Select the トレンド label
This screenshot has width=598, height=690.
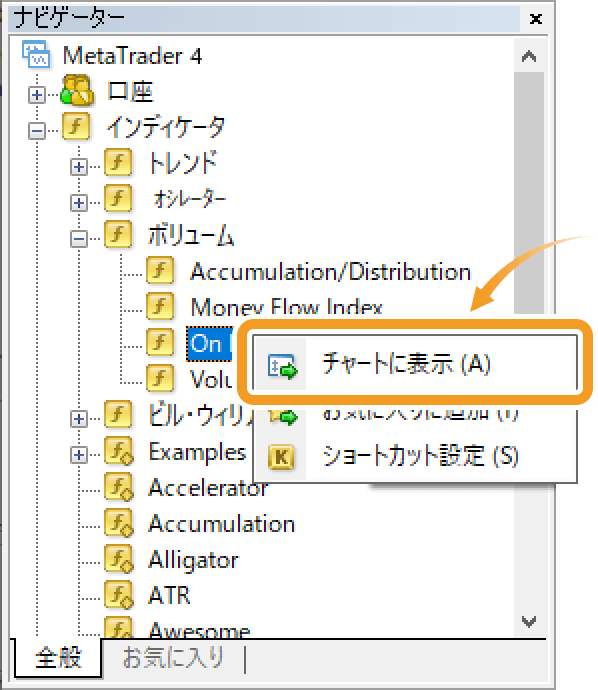pos(183,163)
